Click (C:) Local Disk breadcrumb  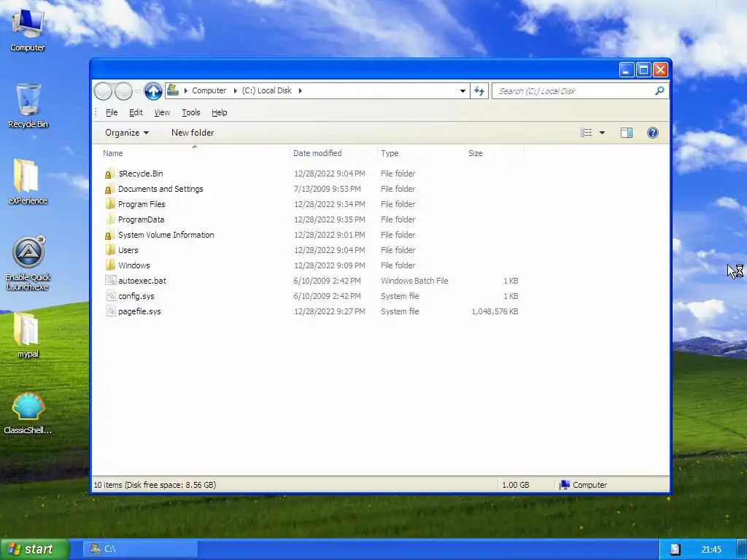tap(267, 90)
